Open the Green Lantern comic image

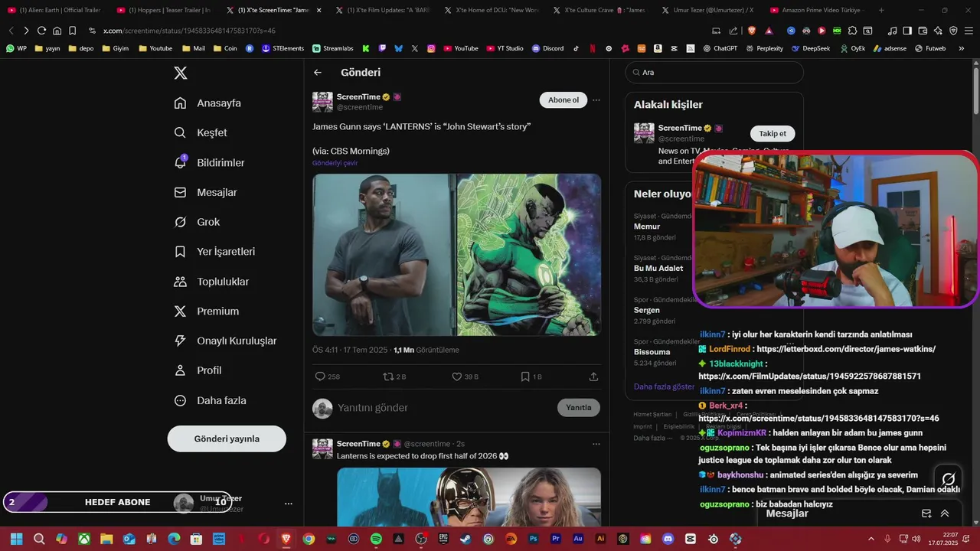click(x=529, y=255)
